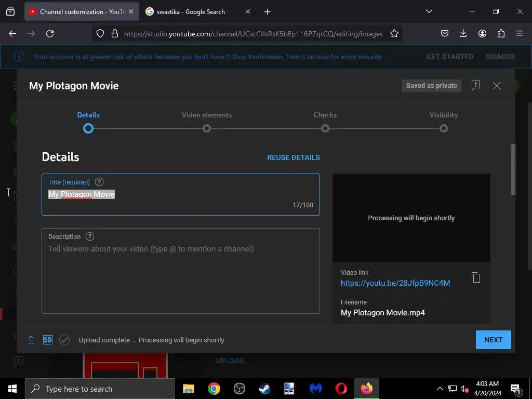Close the Google Search tab
Image resolution: width=532 pixels, height=399 pixels.
click(248, 11)
